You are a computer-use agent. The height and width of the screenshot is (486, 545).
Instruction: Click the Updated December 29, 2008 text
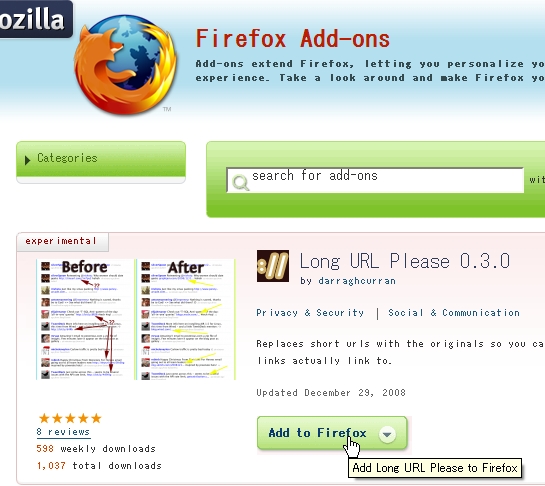331,393
